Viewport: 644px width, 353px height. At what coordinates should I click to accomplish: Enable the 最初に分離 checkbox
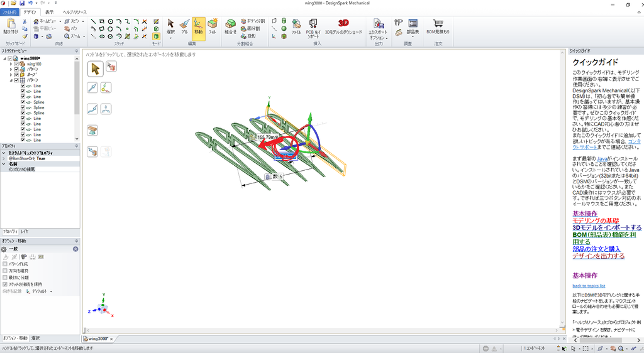5,278
